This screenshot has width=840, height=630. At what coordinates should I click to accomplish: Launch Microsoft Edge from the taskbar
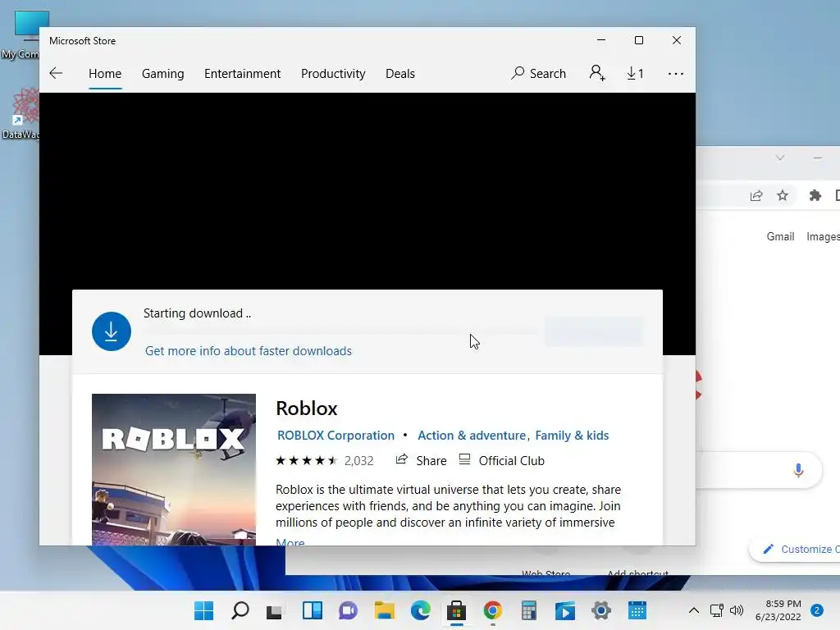[421, 610]
